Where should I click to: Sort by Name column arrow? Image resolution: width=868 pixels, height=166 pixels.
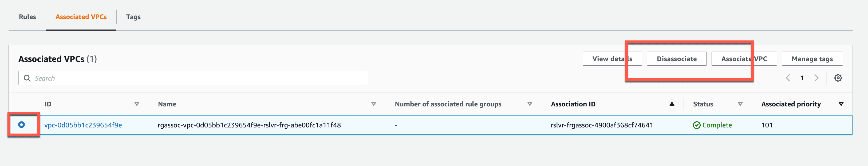click(373, 104)
